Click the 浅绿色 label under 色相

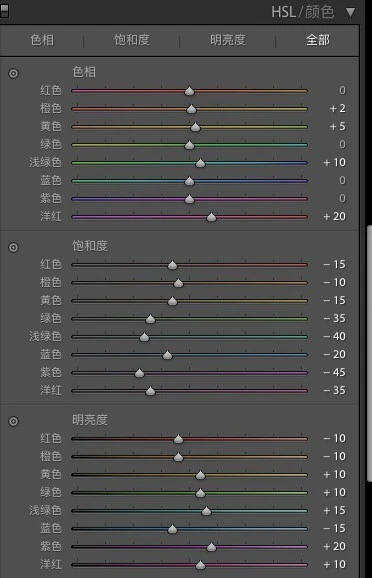pos(45,162)
